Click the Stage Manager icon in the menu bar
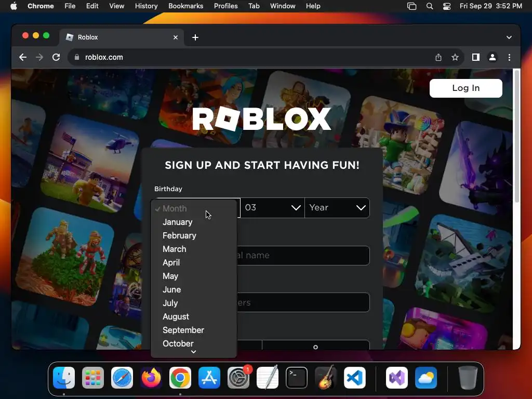 click(411, 6)
